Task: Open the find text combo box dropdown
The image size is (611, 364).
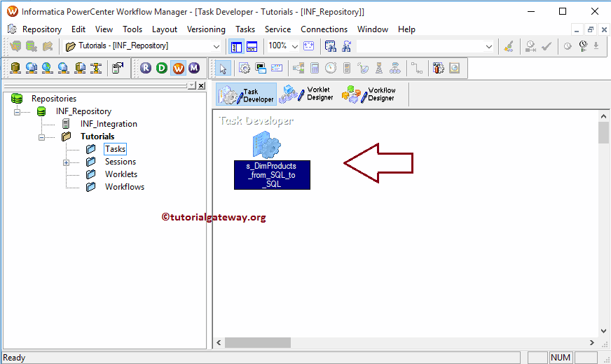Action: click(x=488, y=47)
